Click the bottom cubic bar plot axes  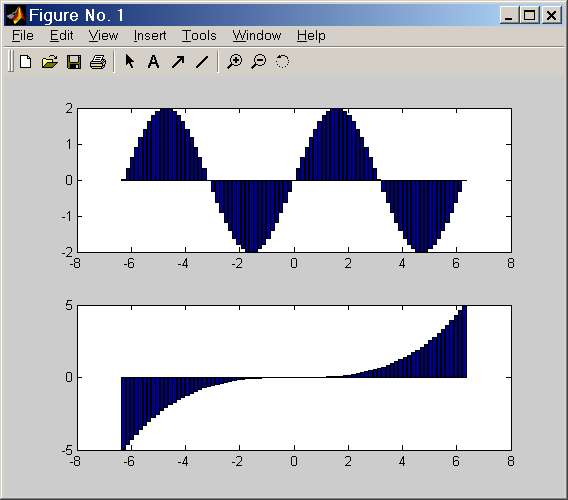pos(295,378)
